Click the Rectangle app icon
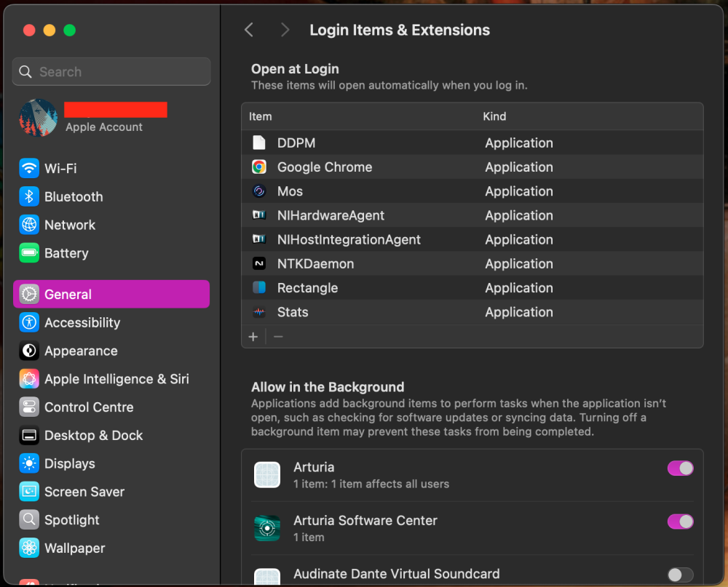728x587 pixels. [259, 288]
